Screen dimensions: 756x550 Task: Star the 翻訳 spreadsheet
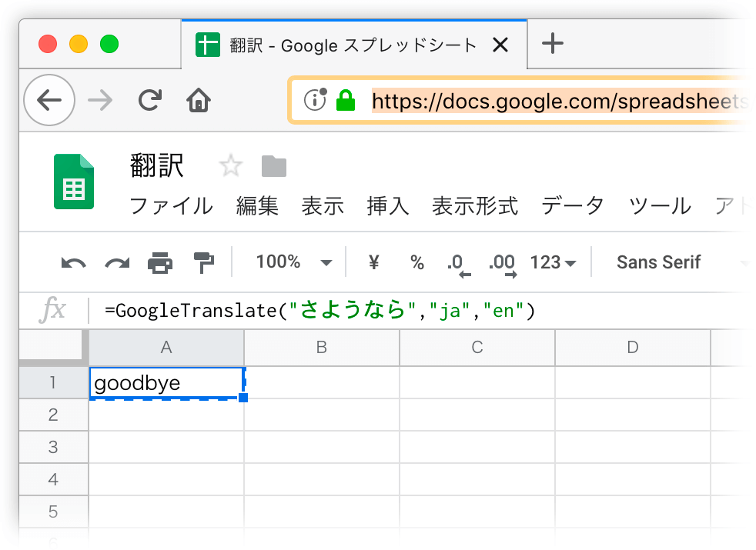230,165
